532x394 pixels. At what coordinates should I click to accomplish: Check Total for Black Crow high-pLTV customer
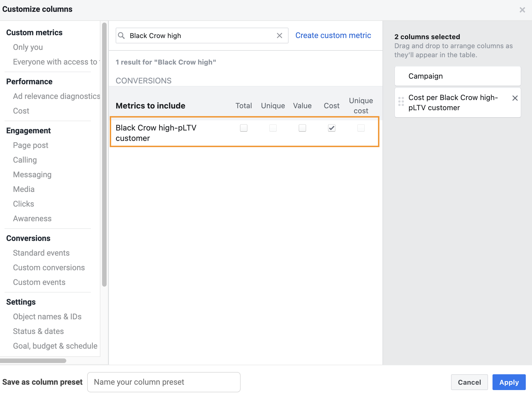[x=244, y=128]
